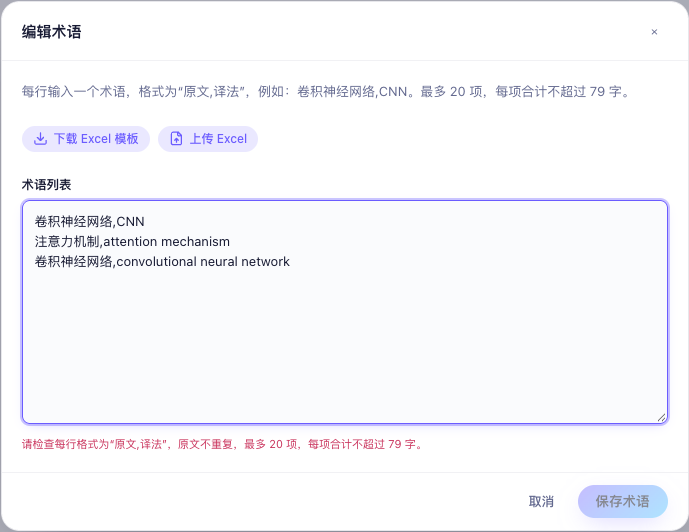The width and height of the screenshot is (689, 532).
Task: Click the upload file icon in 上传 Excel
Action: point(176,139)
